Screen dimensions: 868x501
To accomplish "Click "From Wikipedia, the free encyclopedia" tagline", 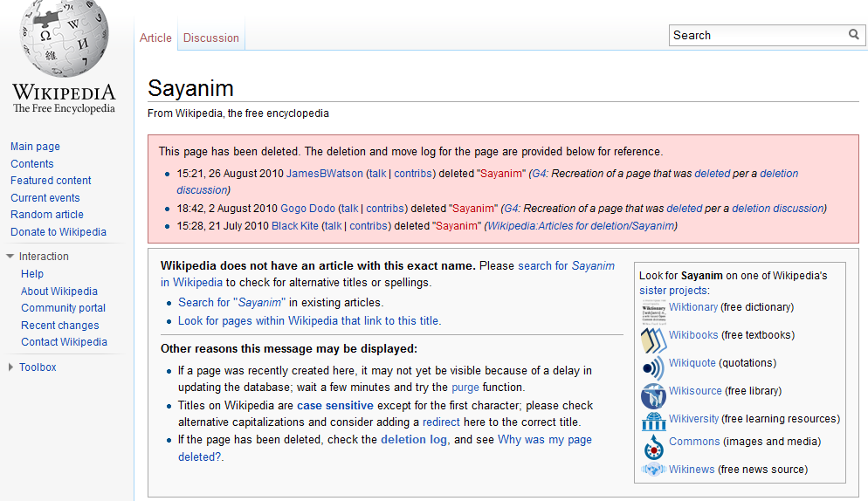I will 238,113.
